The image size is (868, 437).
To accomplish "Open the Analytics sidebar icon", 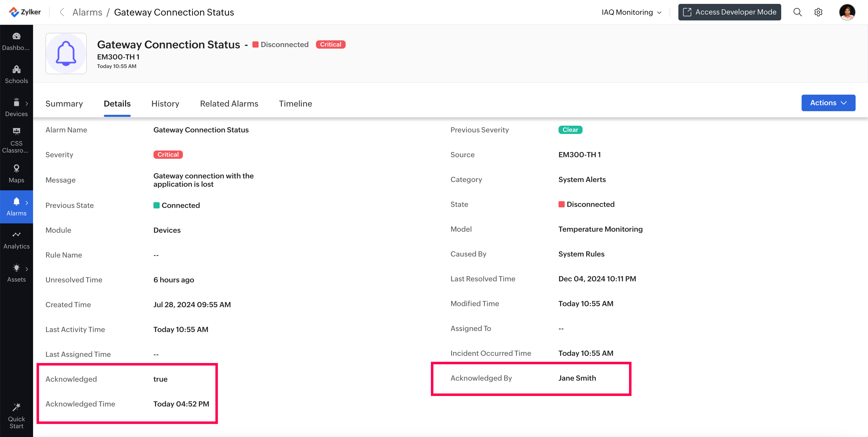I will (16, 234).
